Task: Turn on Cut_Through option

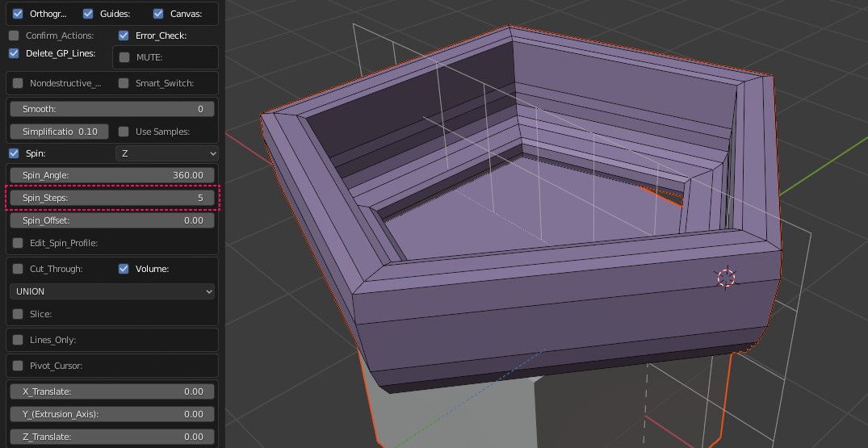Action: [x=18, y=269]
